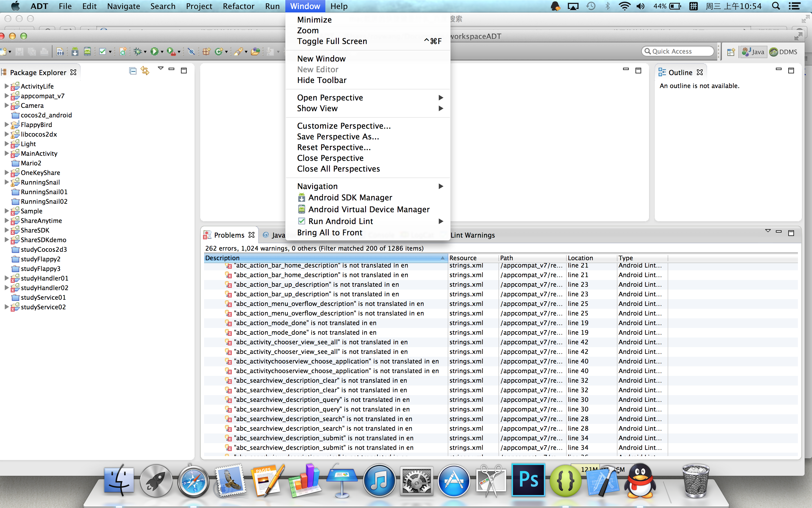The width and height of the screenshot is (812, 508).
Task: Click the green Run toolbar icon
Action: click(x=154, y=51)
